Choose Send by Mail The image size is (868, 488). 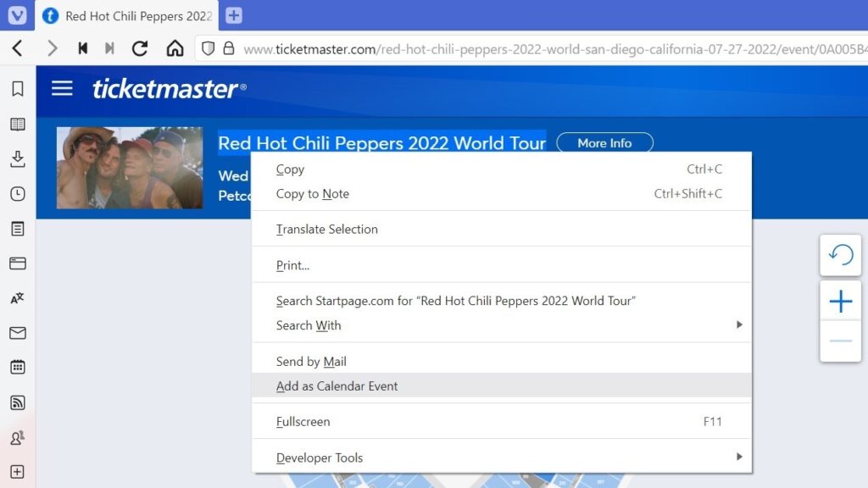[x=502, y=361]
